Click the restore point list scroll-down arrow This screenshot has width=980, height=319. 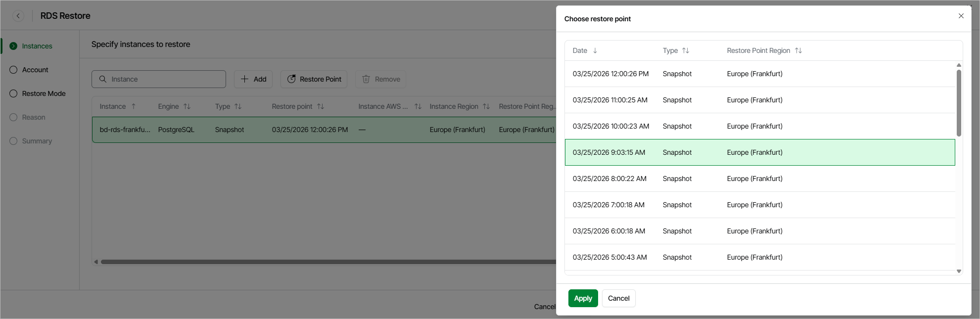coord(959,271)
